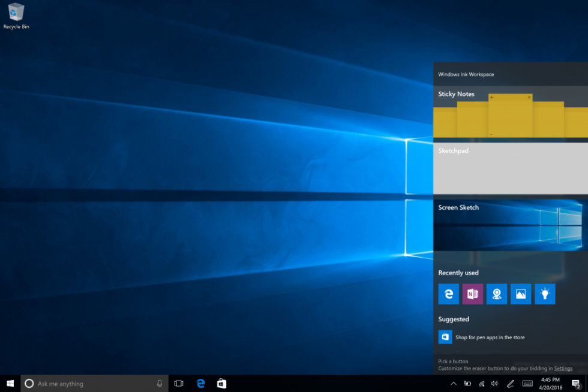Open the touch keyboard from the taskbar

[527, 384]
